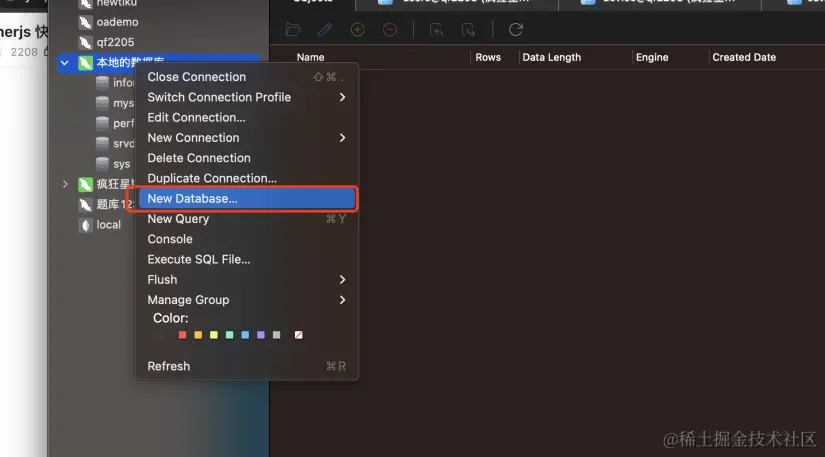Click the design table pencil icon
The height and width of the screenshot is (457, 825).
(x=325, y=29)
